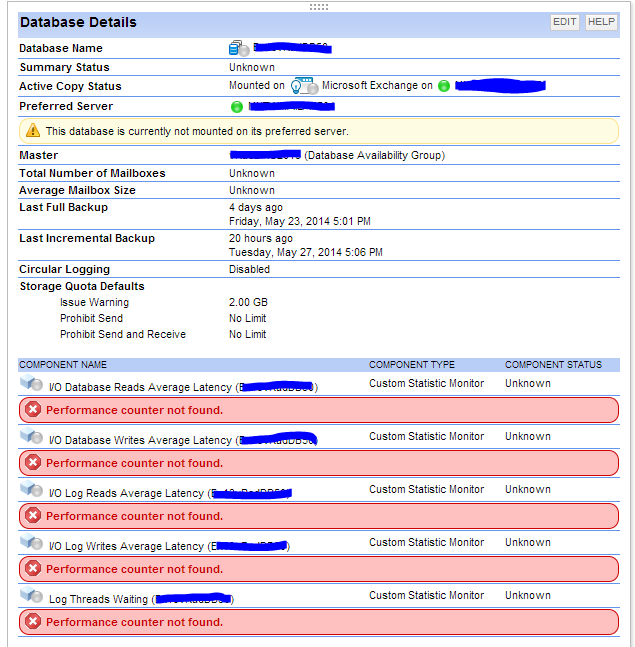Open the Log Threads Waiting component
The image size is (635, 647).
tap(141, 599)
